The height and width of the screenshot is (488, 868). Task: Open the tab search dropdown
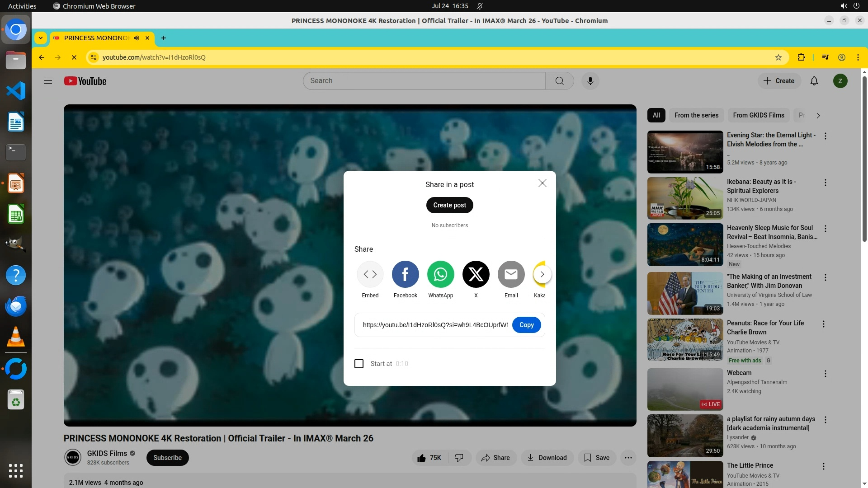41,38
